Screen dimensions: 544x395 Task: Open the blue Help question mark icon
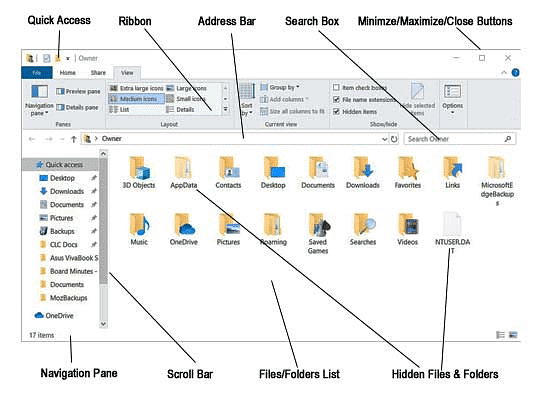pyautogui.click(x=516, y=72)
